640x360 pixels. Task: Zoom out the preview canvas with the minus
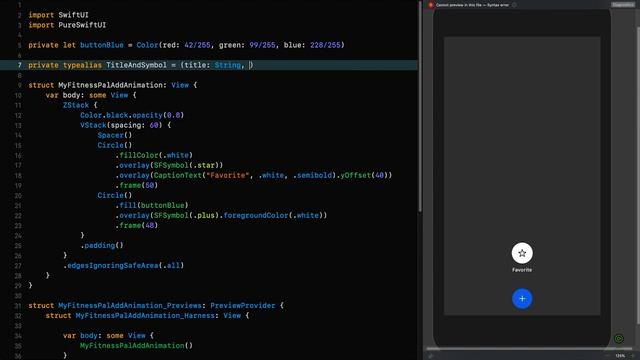607,356
